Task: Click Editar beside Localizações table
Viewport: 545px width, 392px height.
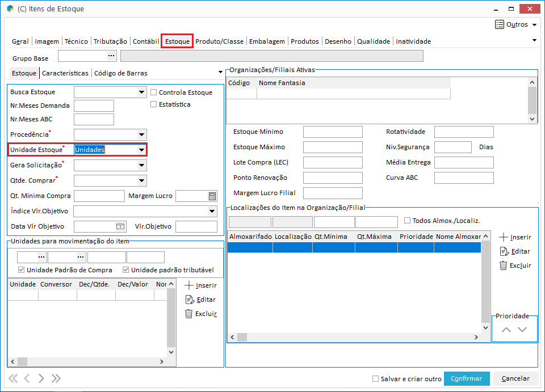Action: [x=515, y=251]
